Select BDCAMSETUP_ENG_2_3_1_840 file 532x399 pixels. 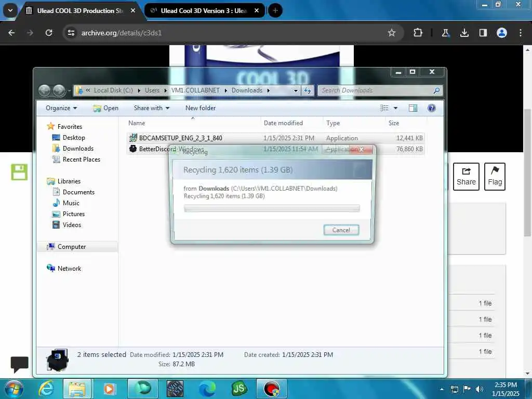point(180,138)
